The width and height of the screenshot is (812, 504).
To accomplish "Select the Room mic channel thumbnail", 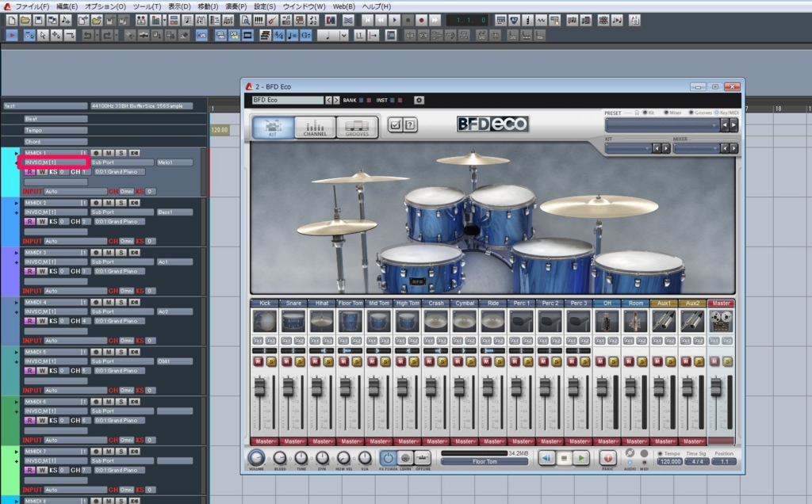I will pos(635,321).
